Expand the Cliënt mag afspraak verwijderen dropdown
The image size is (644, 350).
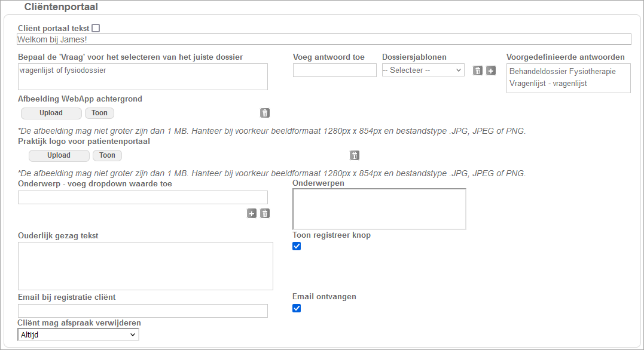tap(78, 335)
